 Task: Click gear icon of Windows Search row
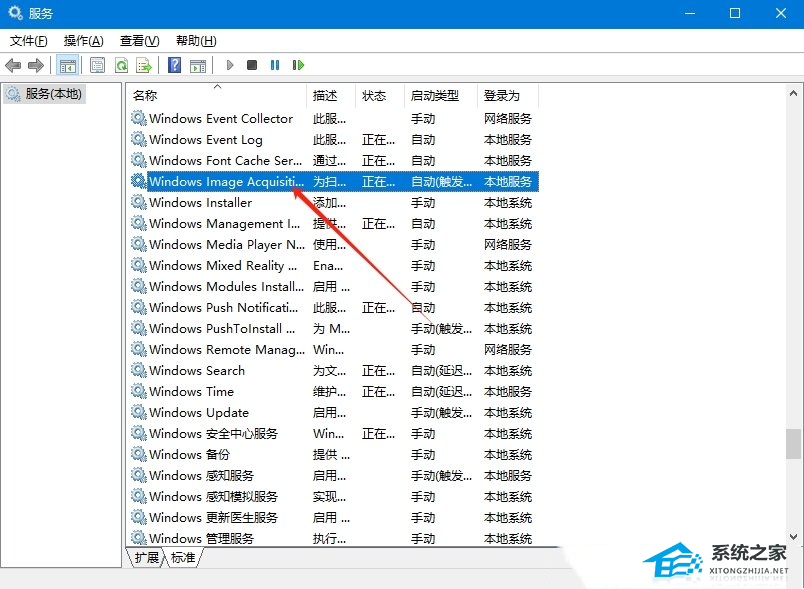138,370
